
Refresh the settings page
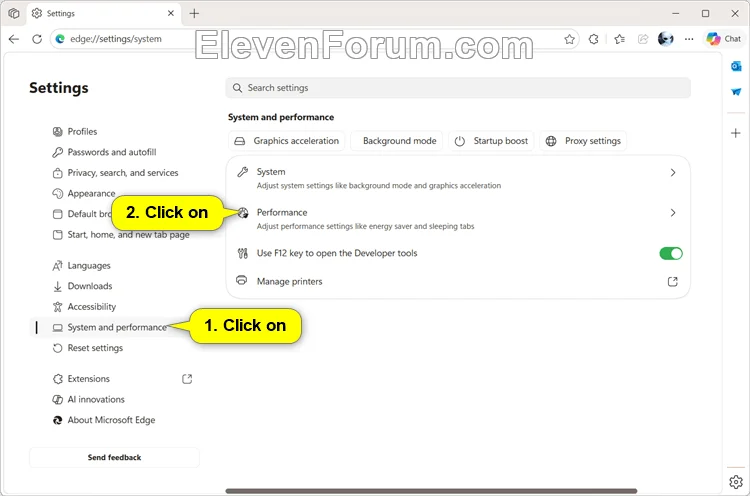click(37, 39)
